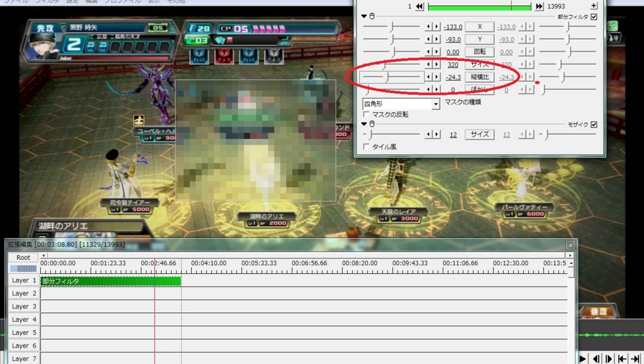The height and width of the screenshot is (364, 644).
Task: Increase the Y value with its right arrow
Action: point(436,40)
